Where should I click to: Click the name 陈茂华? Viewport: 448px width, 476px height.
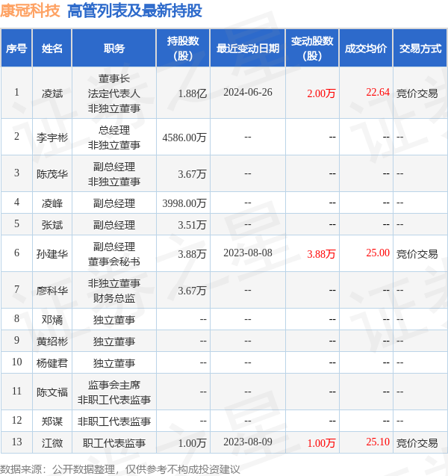click(52, 174)
